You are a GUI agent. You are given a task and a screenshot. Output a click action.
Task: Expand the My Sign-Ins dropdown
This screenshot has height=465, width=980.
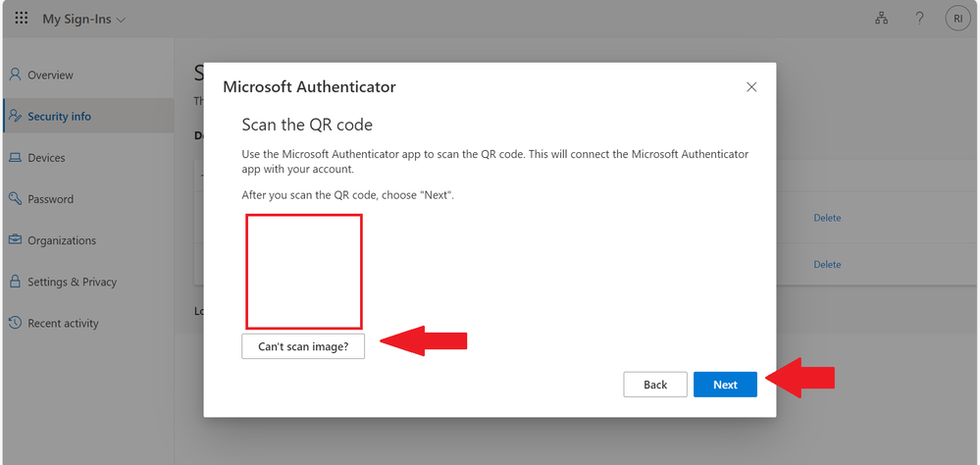coord(83,20)
